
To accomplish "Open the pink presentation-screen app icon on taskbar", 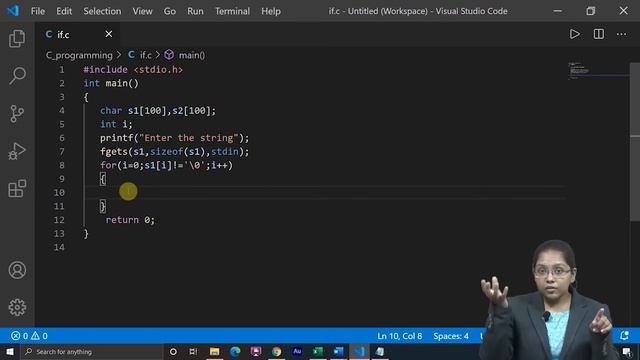I will (x=256, y=351).
